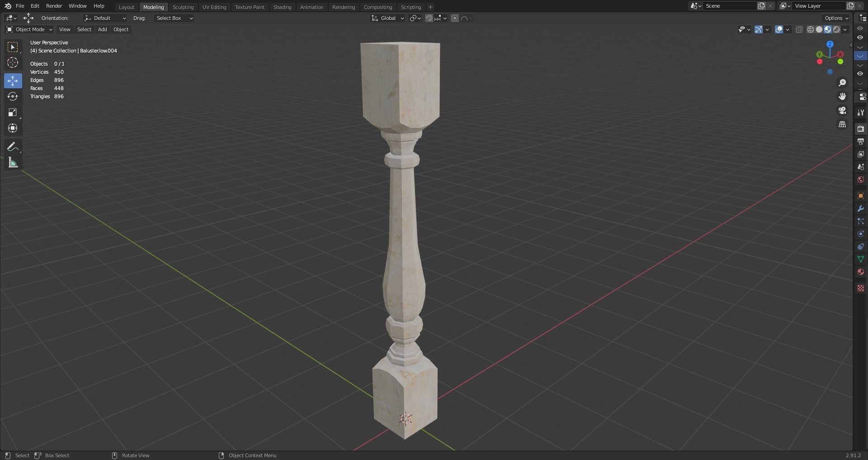The image size is (868, 460).
Task: Activate the Cursor tool
Action: pyautogui.click(x=13, y=62)
